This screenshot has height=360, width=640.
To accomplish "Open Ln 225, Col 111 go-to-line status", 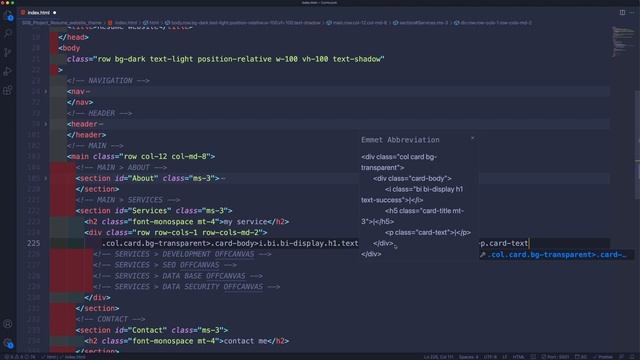I will (x=438, y=357).
